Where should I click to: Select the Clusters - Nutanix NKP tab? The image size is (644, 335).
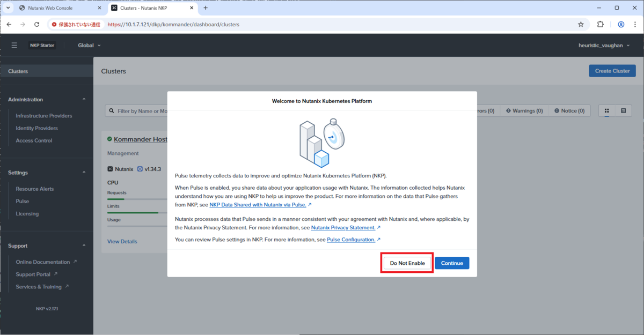pos(152,8)
